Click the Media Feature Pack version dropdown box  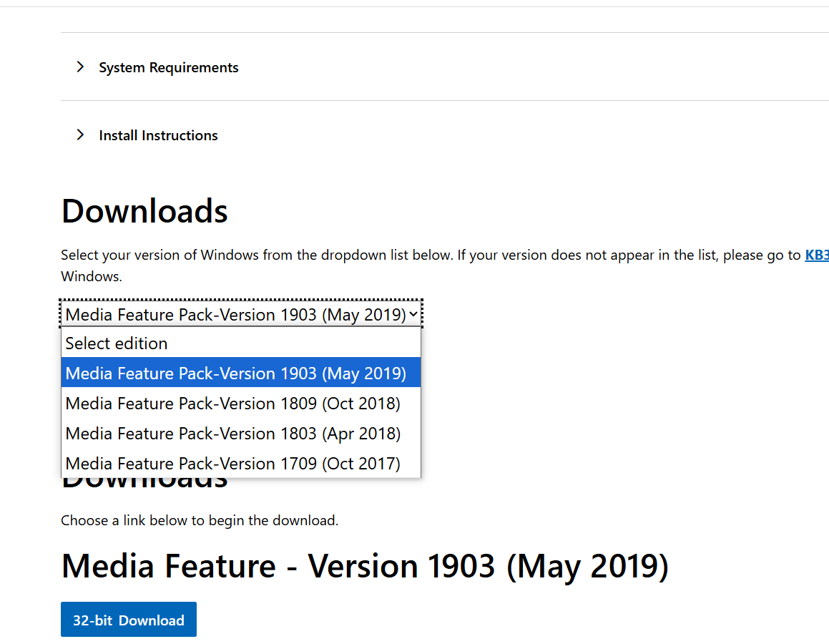coord(241,315)
